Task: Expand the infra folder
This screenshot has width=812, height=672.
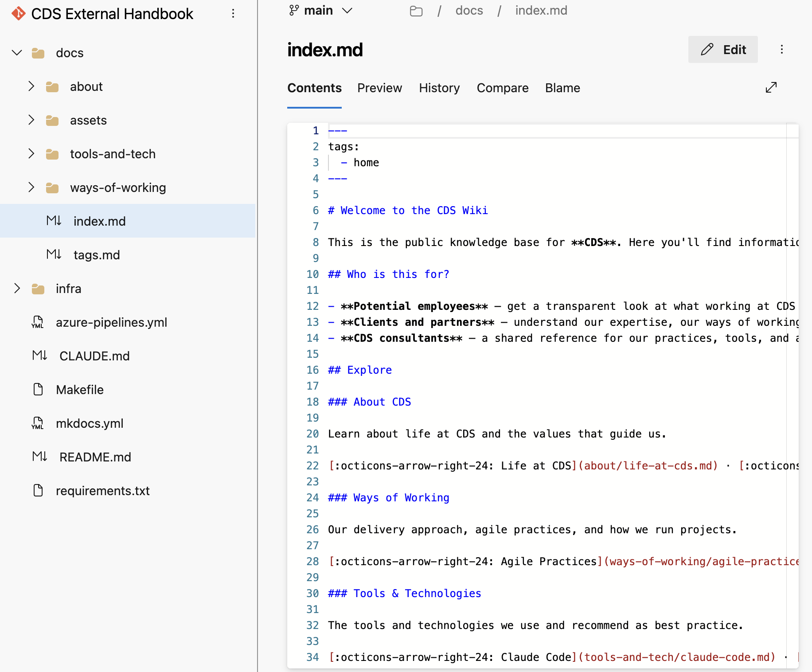Action: coord(17,289)
